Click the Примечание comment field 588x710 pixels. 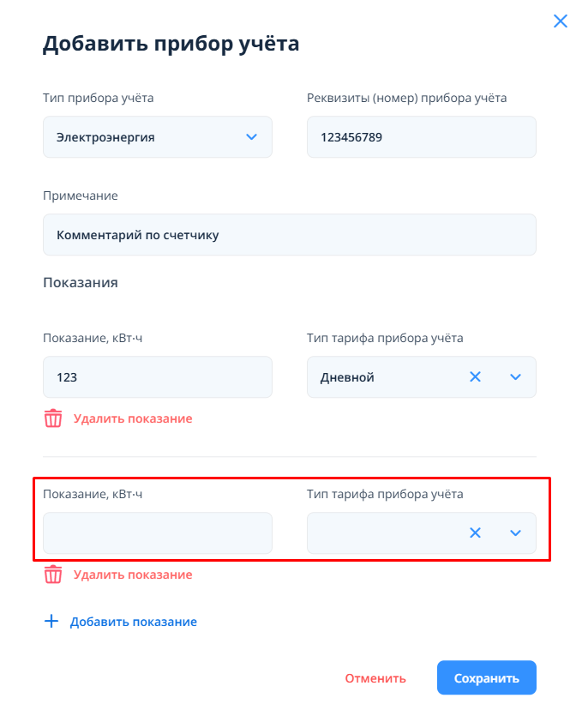click(289, 235)
